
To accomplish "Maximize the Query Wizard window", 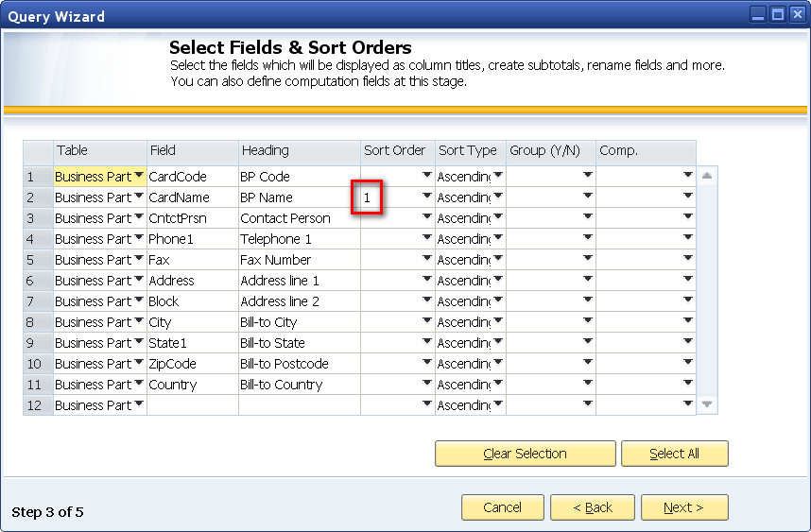I will (x=778, y=14).
